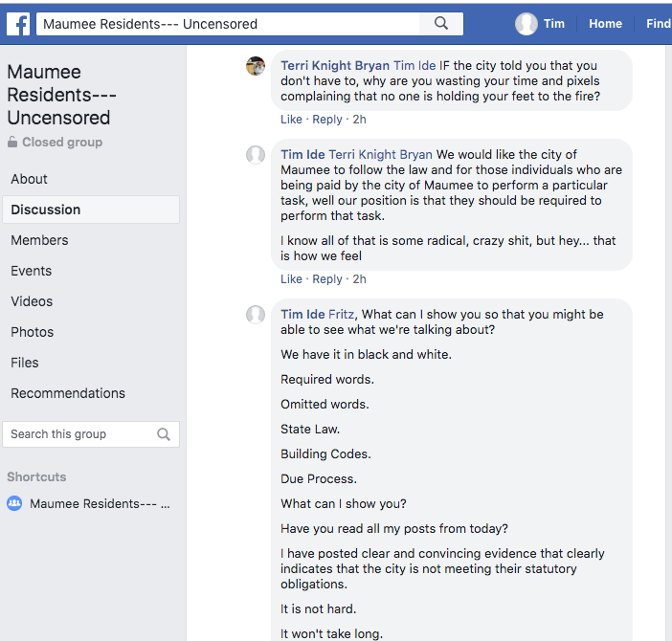This screenshot has height=641, width=672.
Task: Click the magnifier search button in top bar
Action: [x=441, y=24]
